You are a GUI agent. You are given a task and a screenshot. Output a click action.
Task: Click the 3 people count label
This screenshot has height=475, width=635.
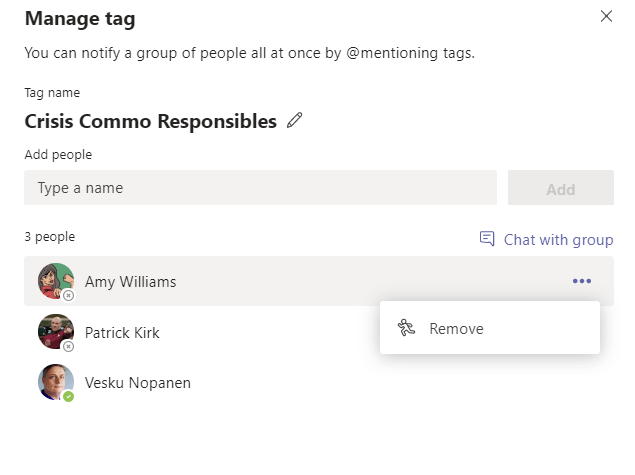[x=49, y=237]
